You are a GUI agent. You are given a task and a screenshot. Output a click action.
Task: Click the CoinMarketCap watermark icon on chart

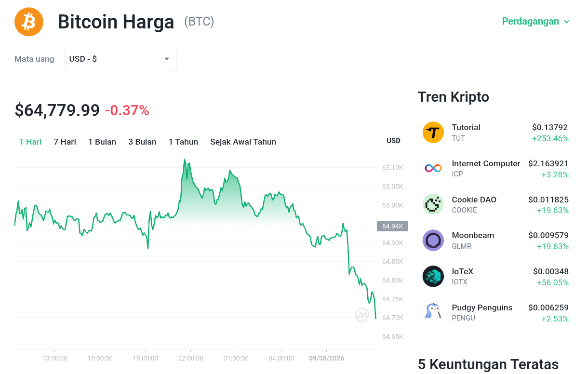tap(362, 315)
